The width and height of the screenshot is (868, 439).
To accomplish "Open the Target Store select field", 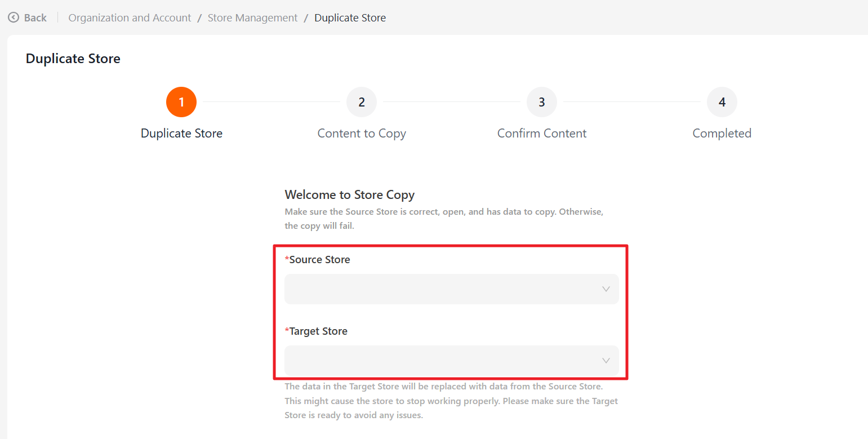I will click(x=439, y=361).
